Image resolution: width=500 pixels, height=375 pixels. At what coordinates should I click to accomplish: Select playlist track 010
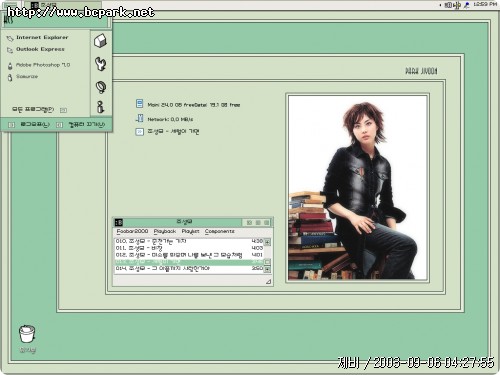[x=189, y=241]
